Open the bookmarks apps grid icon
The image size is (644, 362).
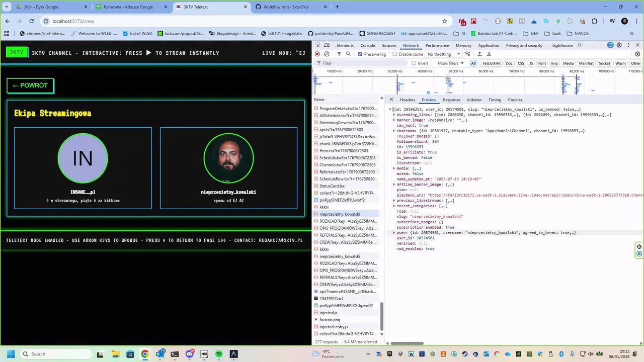click(7, 33)
